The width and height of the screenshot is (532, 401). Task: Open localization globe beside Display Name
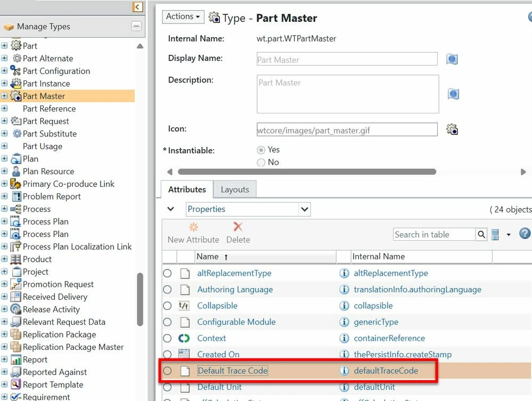coord(452,59)
